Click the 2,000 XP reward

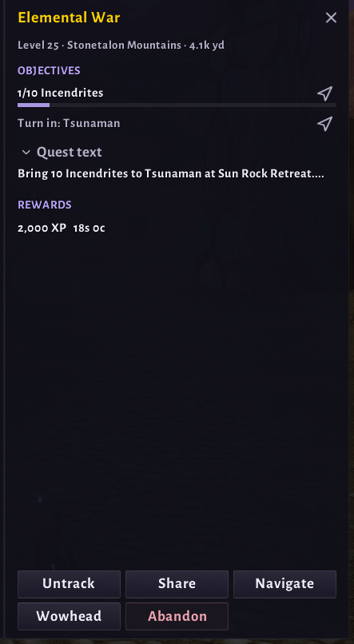coord(42,228)
